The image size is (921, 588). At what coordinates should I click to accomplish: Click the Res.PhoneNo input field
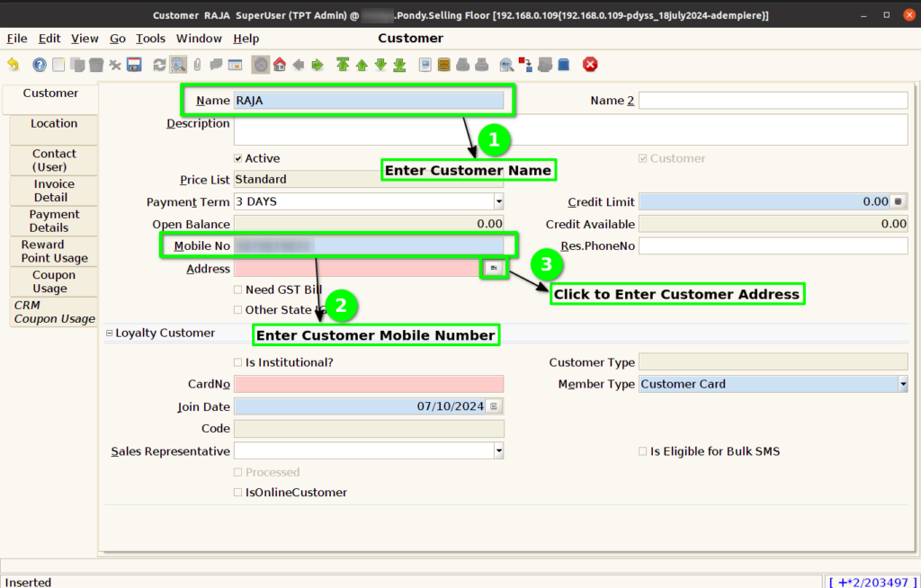click(x=773, y=245)
